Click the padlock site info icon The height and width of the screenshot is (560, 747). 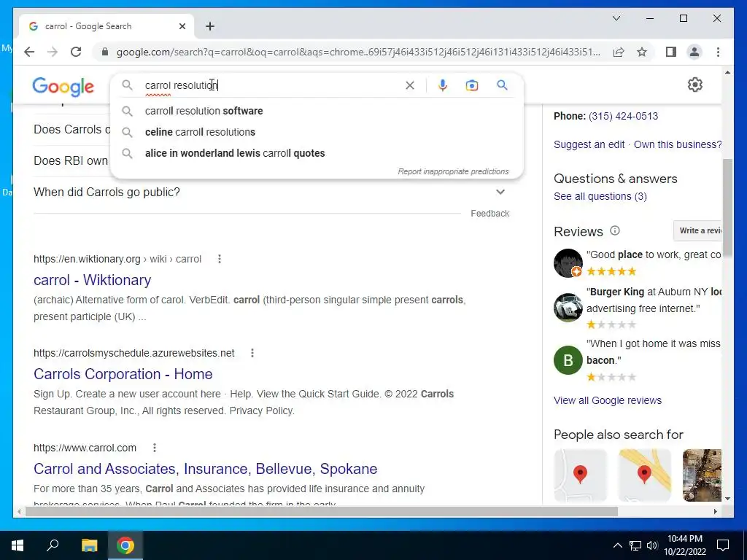point(105,52)
